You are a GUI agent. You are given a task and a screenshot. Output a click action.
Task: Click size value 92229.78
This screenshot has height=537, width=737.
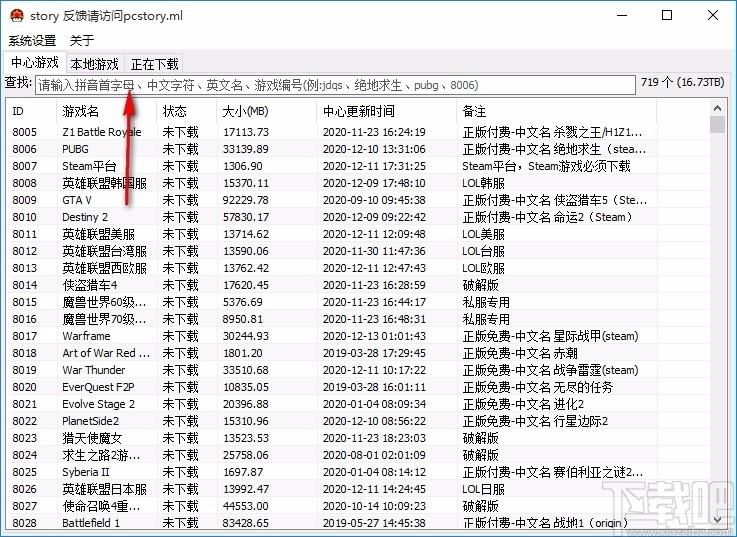point(246,200)
